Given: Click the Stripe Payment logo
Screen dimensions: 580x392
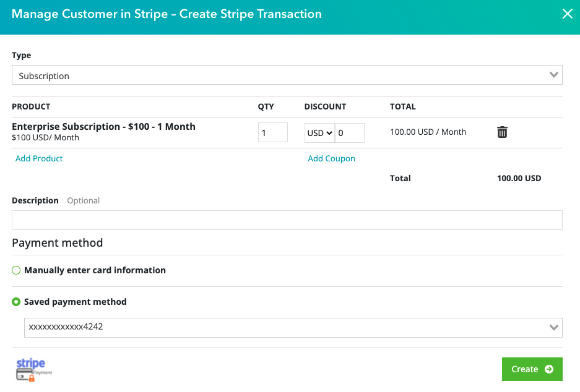Looking at the screenshot, I should click(33, 369).
